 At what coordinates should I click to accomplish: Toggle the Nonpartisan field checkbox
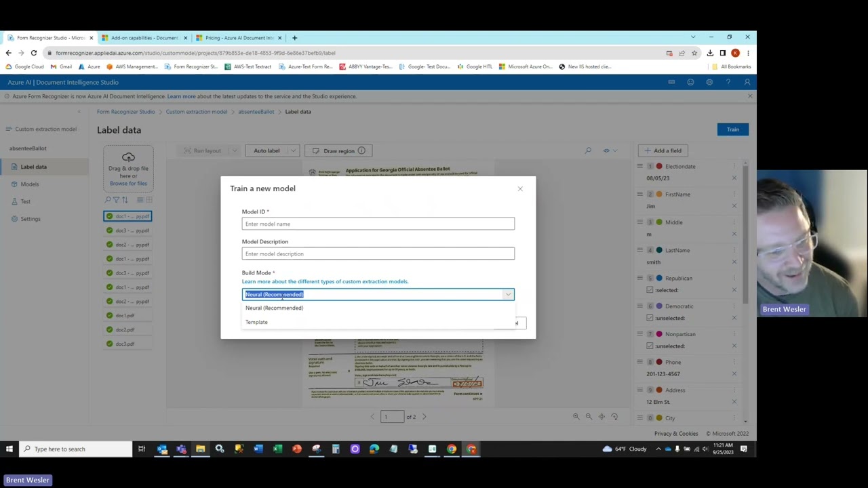650,346
